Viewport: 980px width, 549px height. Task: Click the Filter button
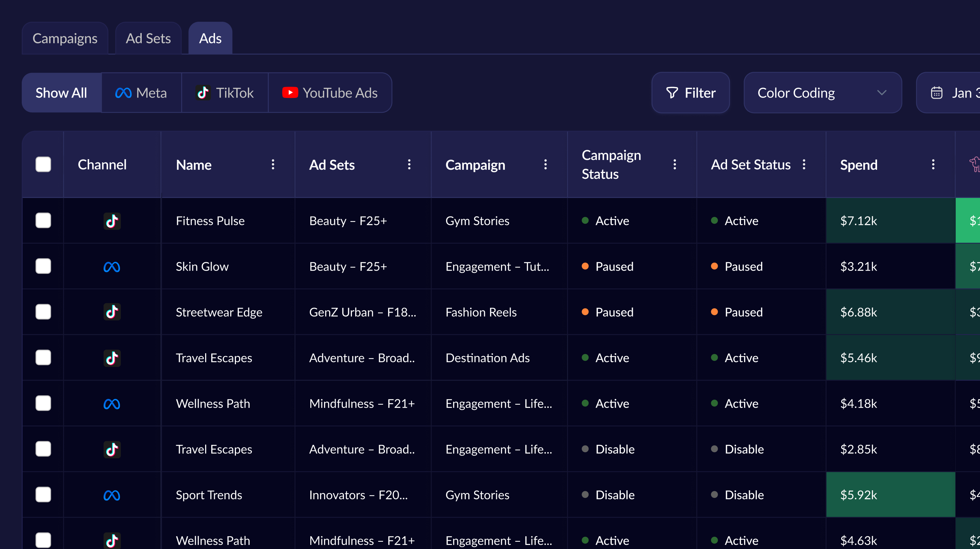(690, 93)
